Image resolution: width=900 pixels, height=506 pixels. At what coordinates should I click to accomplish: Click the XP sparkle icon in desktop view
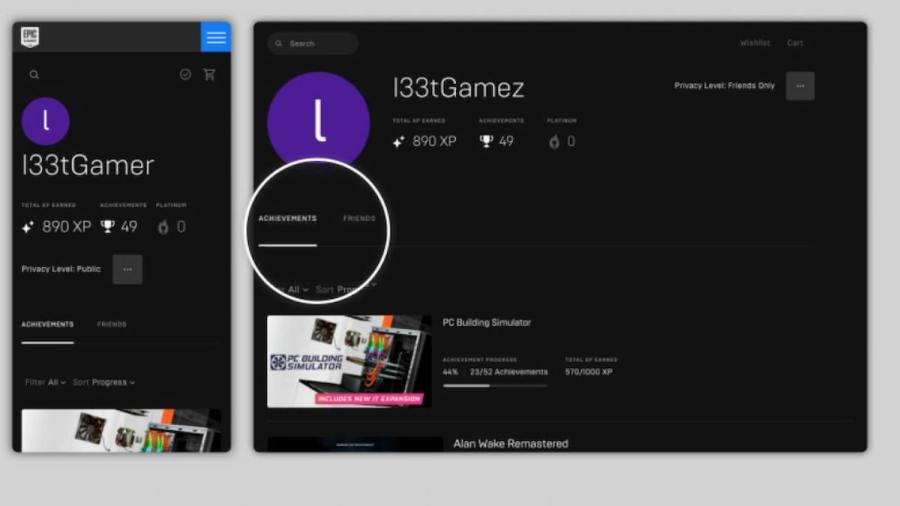pos(399,142)
